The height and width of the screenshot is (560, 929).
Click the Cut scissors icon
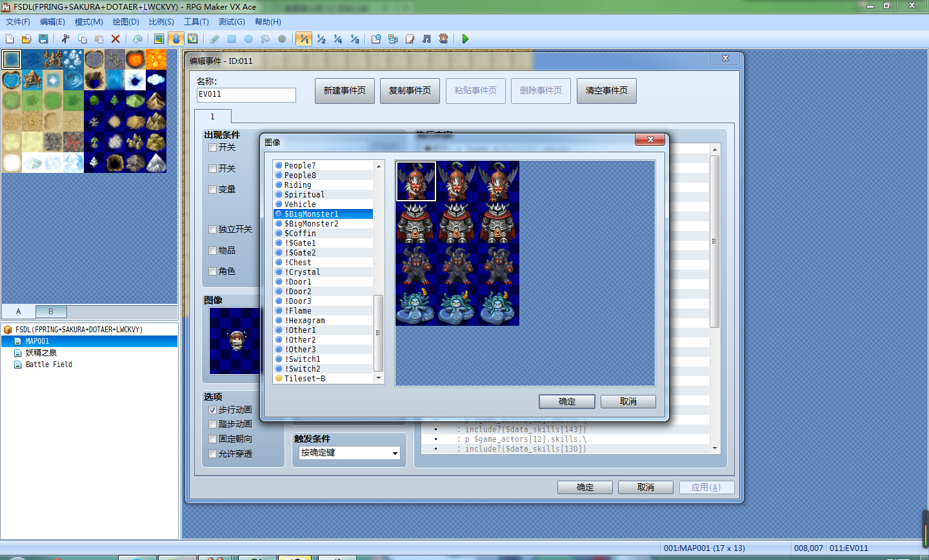[x=65, y=39]
